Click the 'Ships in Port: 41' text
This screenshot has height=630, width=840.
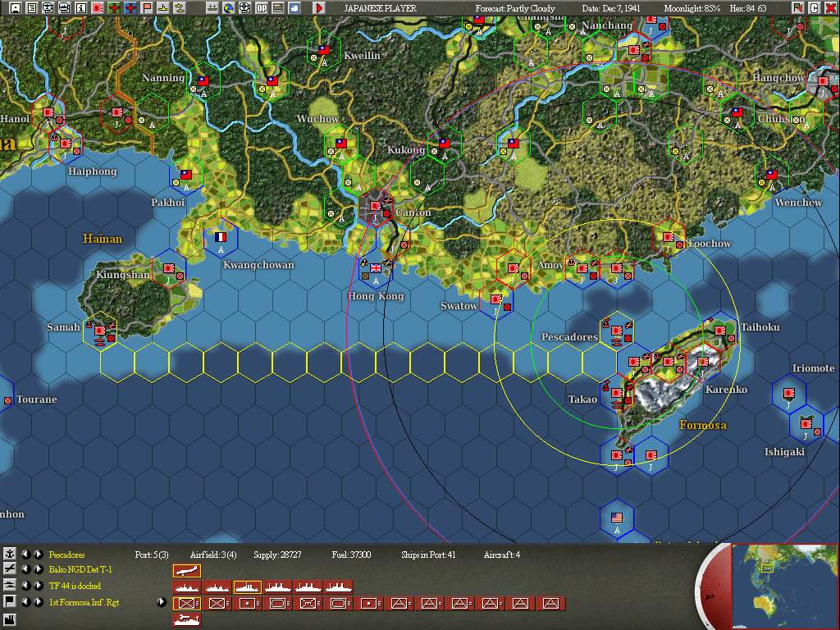coord(428,555)
